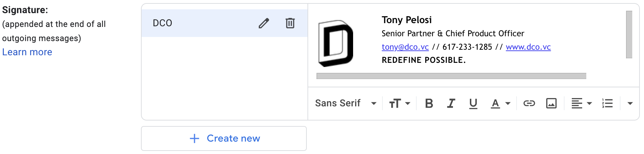
Task: Show more formatting options arrow
Action: [630, 103]
